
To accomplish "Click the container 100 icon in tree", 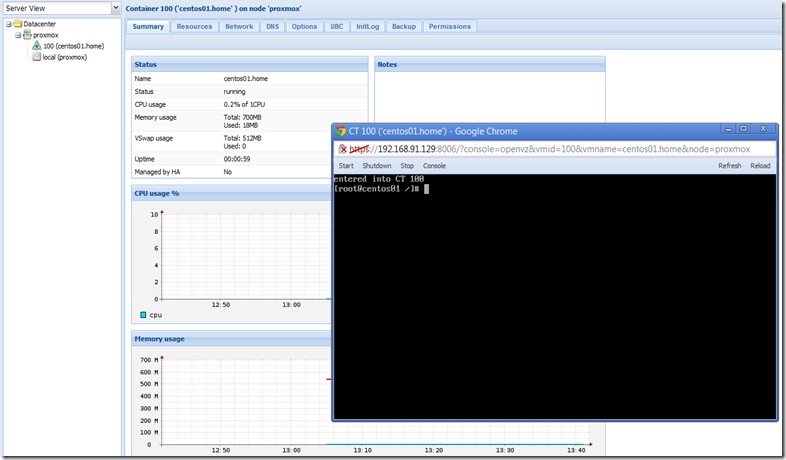I will (x=37, y=46).
